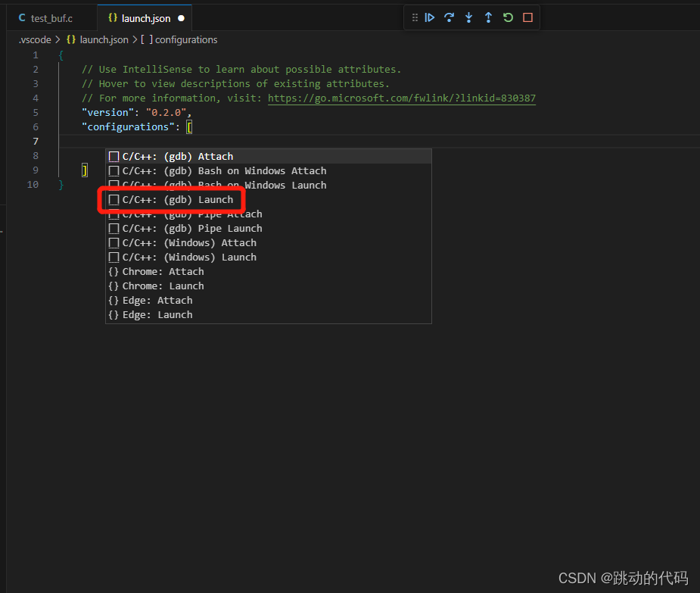Select Chrome: Launch suggestion
The height and width of the screenshot is (593, 700).
[269, 286]
